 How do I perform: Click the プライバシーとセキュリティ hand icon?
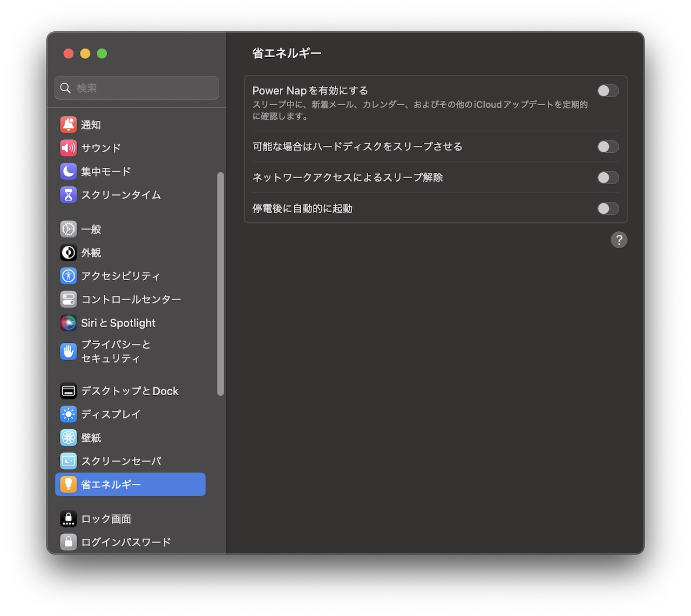coord(69,351)
